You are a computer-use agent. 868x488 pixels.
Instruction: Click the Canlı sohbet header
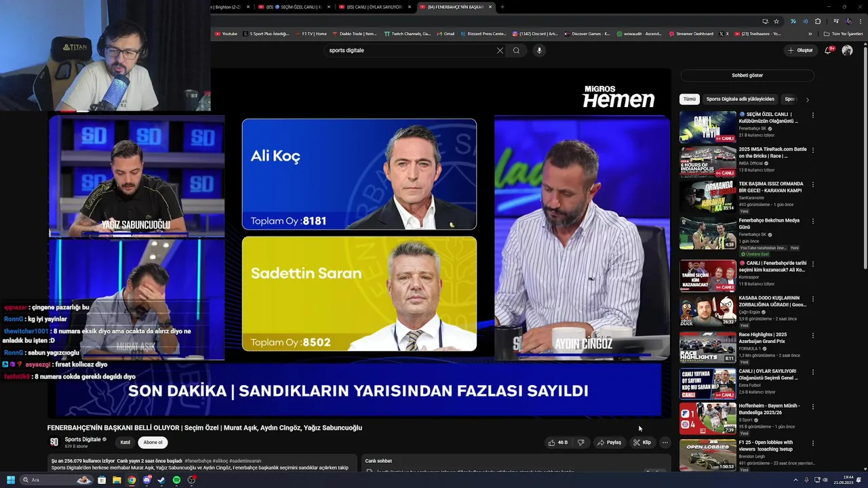click(x=378, y=461)
